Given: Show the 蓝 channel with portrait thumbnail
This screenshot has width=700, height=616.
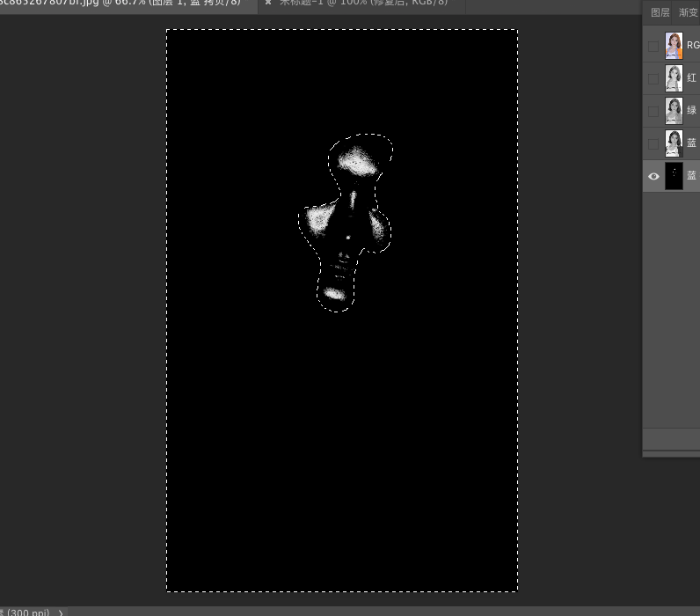Looking at the screenshot, I should (x=653, y=143).
